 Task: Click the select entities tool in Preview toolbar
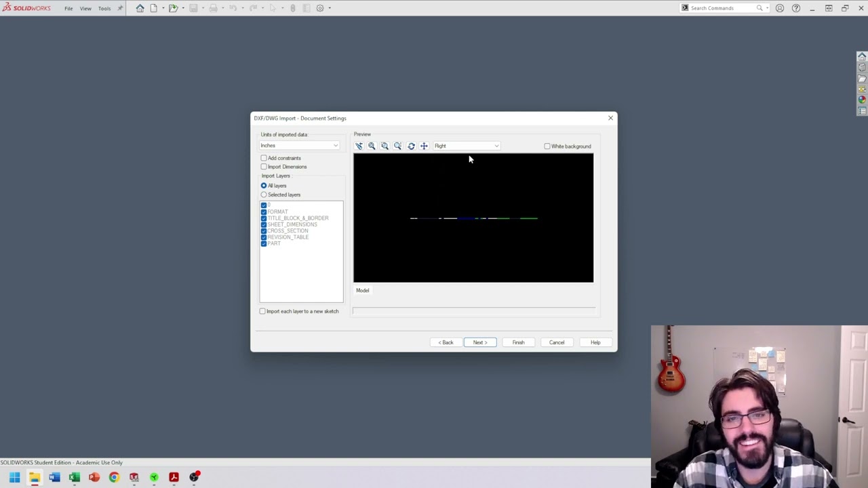tap(359, 146)
